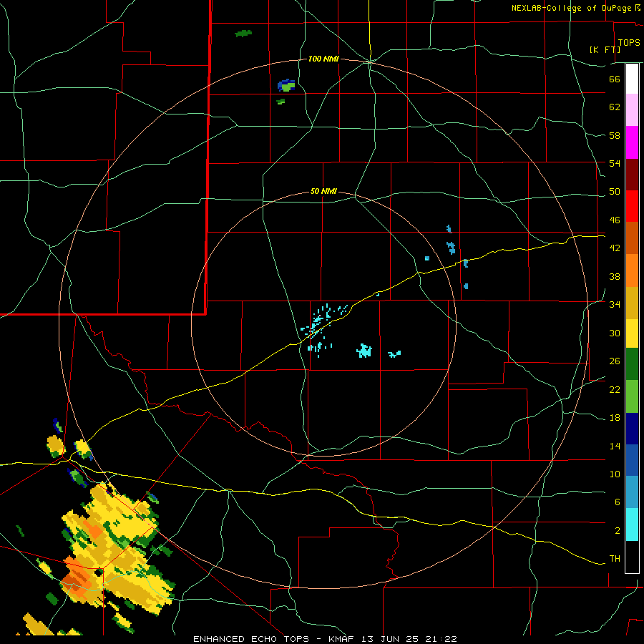The height and width of the screenshot is (644, 644).
Task: Click the magenta legend swatch
Action: click(x=632, y=142)
